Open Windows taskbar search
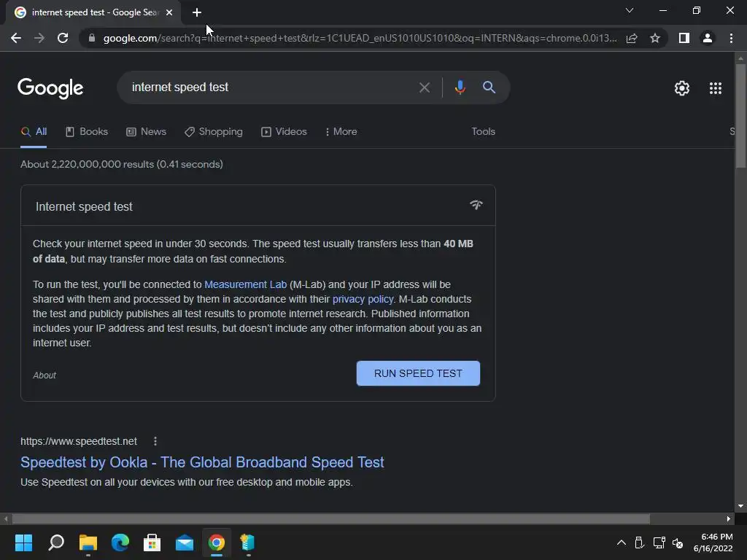This screenshot has width=747, height=560. [56, 542]
